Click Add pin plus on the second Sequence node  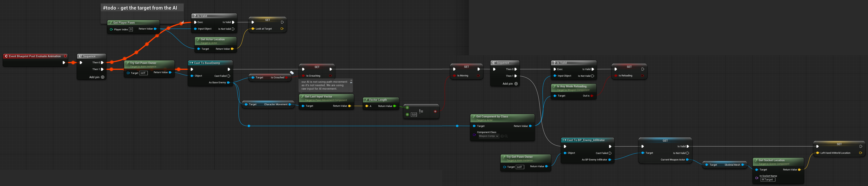pyautogui.click(x=516, y=84)
